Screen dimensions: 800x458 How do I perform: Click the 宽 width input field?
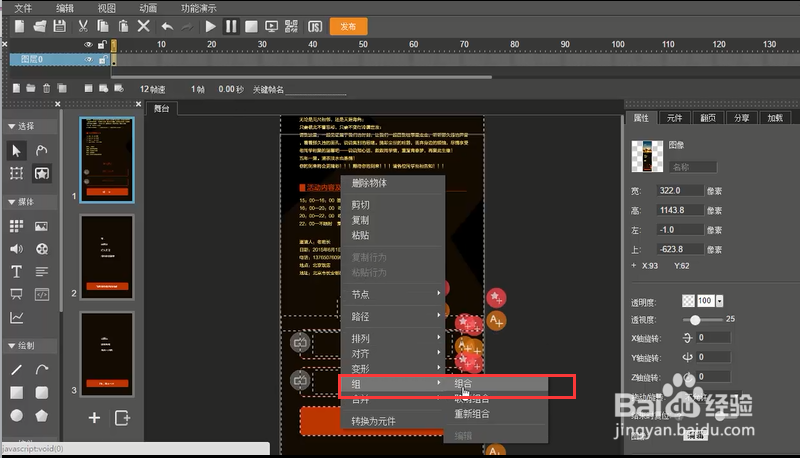coord(680,190)
